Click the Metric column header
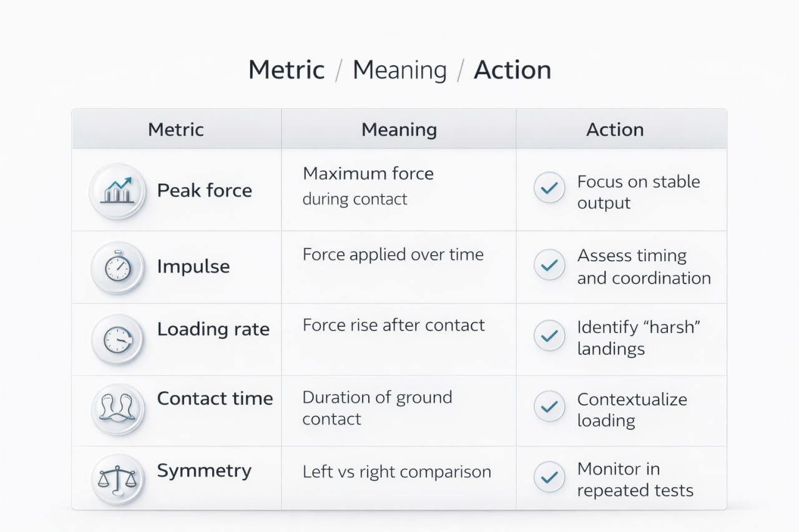The height and width of the screenshot is (532, 799). pyautogui.click(x=176, y=130)
